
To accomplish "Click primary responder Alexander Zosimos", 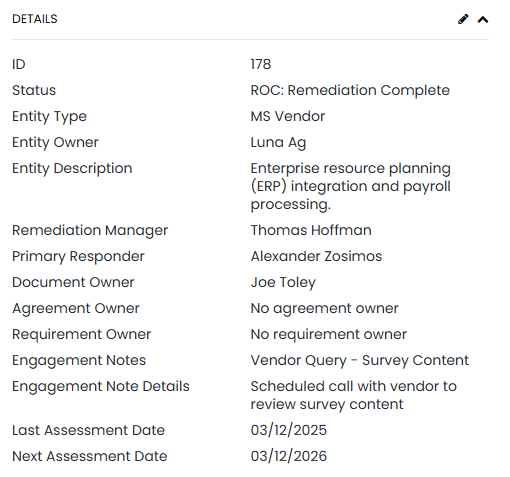I will click(x=316, y=256).
